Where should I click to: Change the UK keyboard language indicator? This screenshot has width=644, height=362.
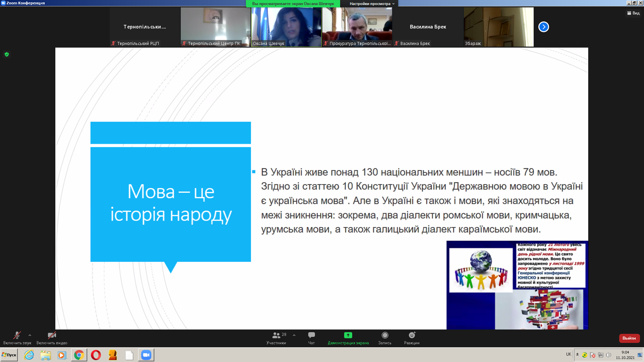[x=569, y=354]
